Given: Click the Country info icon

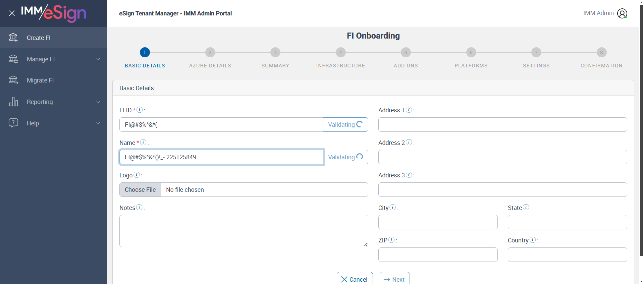Looking at the screenshot, I should pyautogui.click(x=533, y=240).
